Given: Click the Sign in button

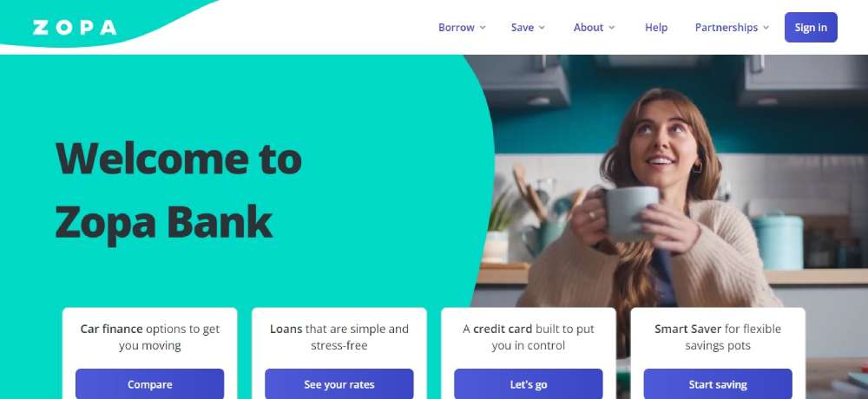Looking at the screenshot, I should point(811,27).
